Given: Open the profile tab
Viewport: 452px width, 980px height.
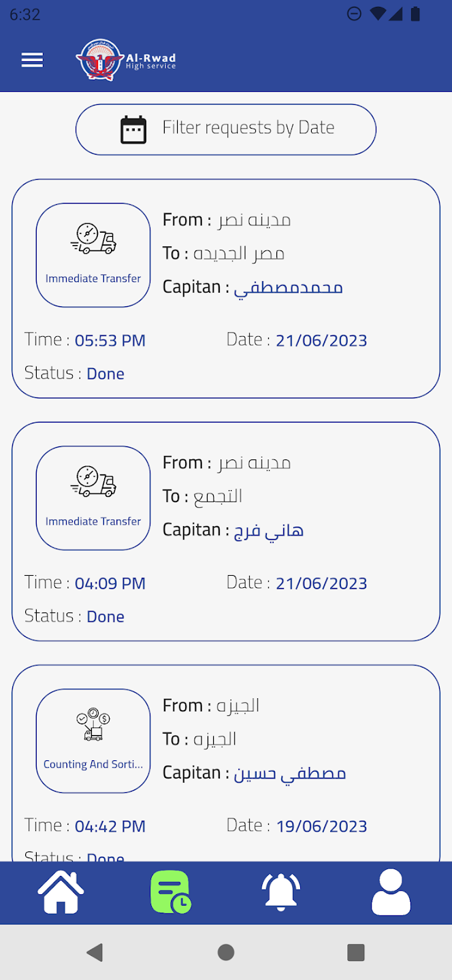Looking at the screenshot, I should point(391,892).
